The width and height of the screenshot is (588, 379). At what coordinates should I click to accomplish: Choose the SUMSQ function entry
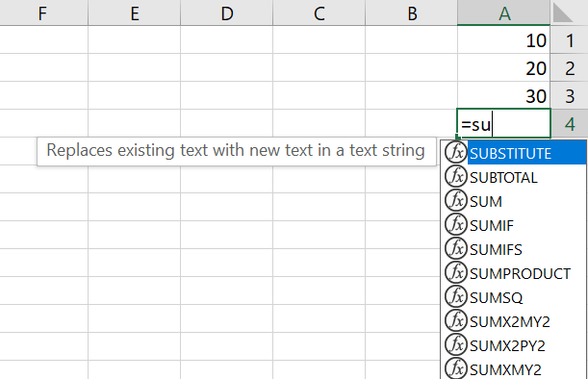[514, 296]
